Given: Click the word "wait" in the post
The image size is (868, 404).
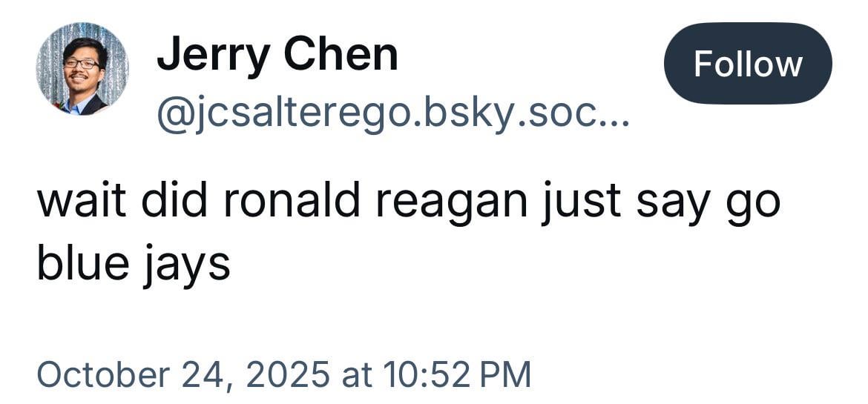Looking at the screenshot, I should (x=79, y=202).
